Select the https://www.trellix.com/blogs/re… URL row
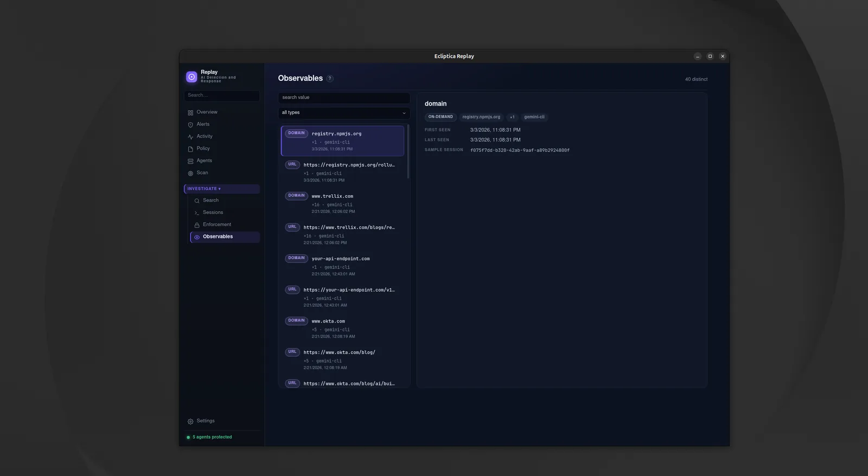The image size is (868, 476). [342, 234]
